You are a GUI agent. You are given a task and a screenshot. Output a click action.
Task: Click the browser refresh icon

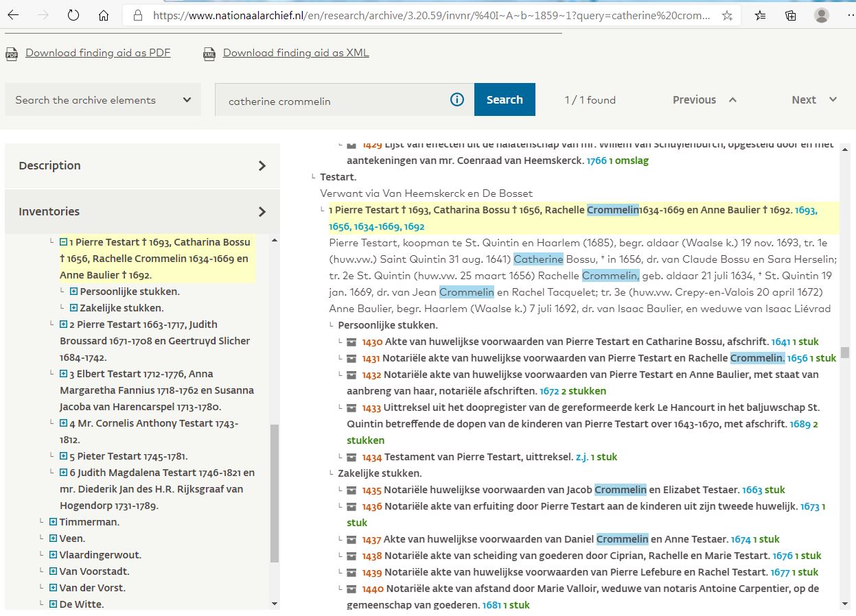pyautogui.click(x=73, y=15)
